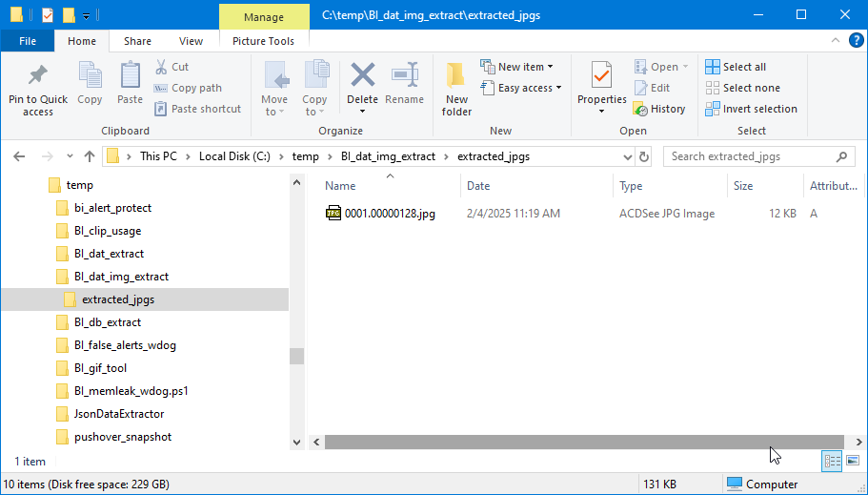The image size is (868, 495).
Task: Click the search magnifier icon
Action: (841, 156)
